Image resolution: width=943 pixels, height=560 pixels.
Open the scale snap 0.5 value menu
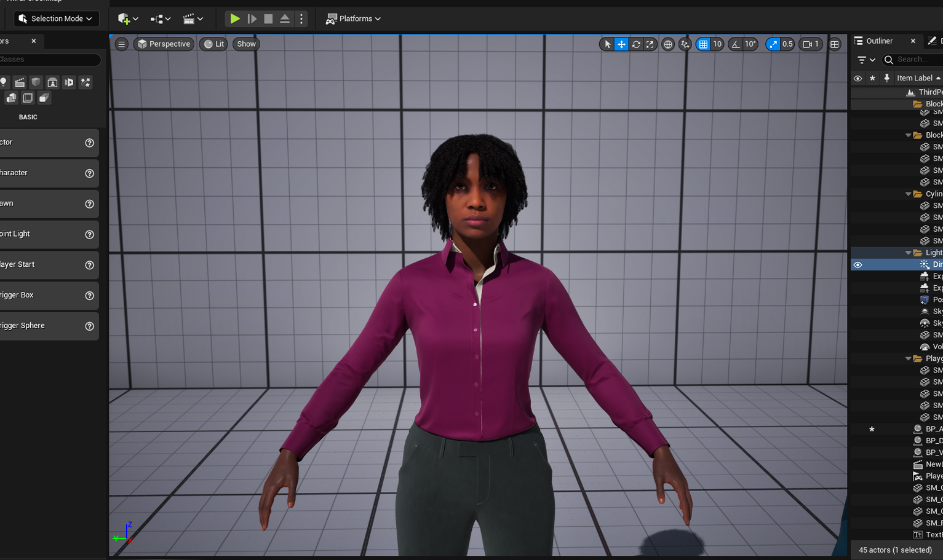coord(787,44)
